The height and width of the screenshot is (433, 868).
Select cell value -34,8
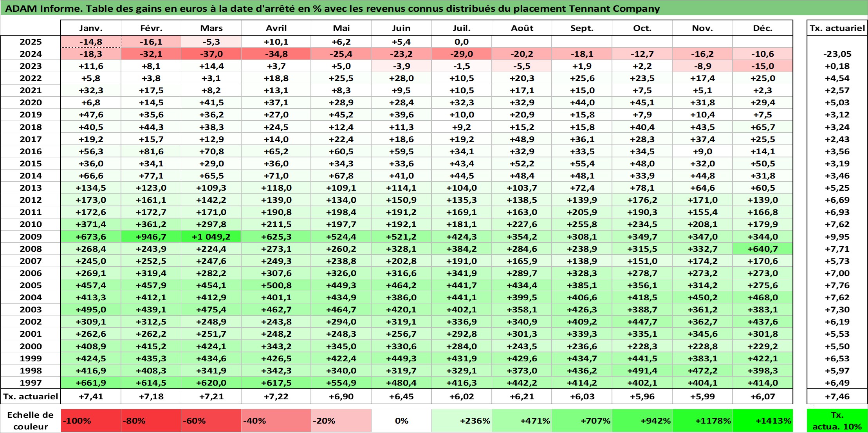point(276,54)
